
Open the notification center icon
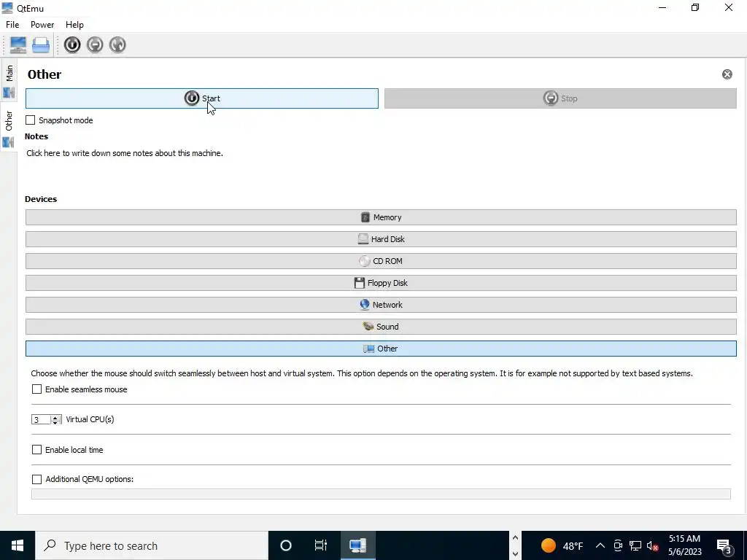[x=724, y=545]
